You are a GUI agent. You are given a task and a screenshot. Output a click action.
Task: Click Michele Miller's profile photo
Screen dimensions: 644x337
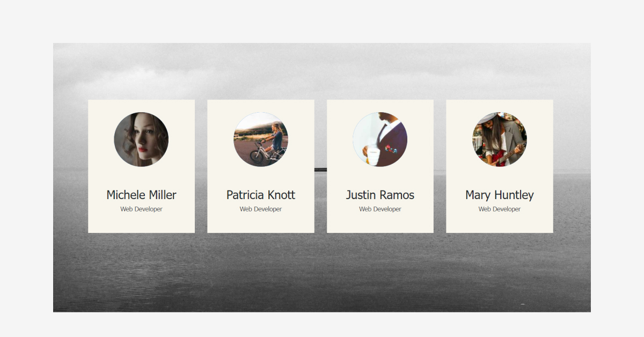point(141,140)
